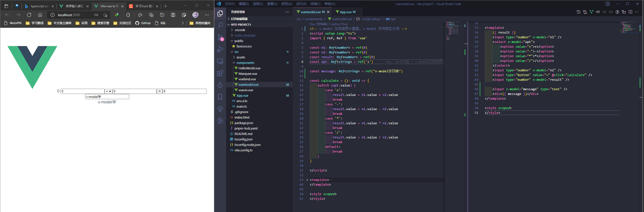Open browser Collections icon
644x212 pixels.
click(x=151, y=15)
